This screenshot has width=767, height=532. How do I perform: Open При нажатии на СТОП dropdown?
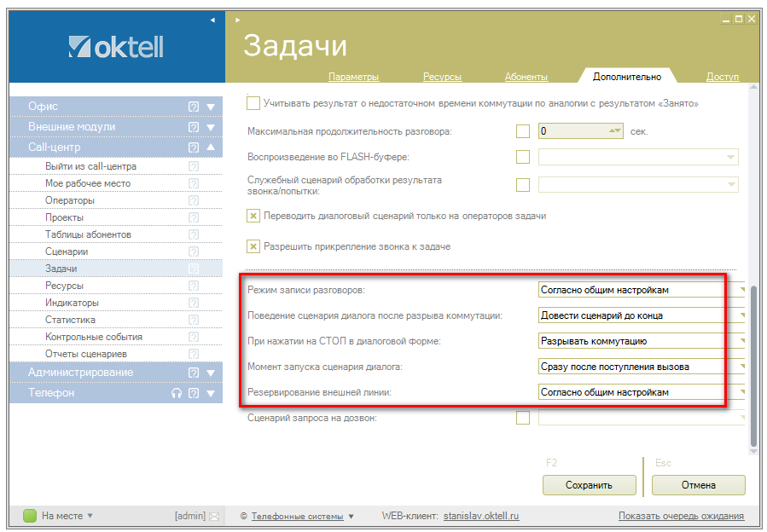pos(642,341)
